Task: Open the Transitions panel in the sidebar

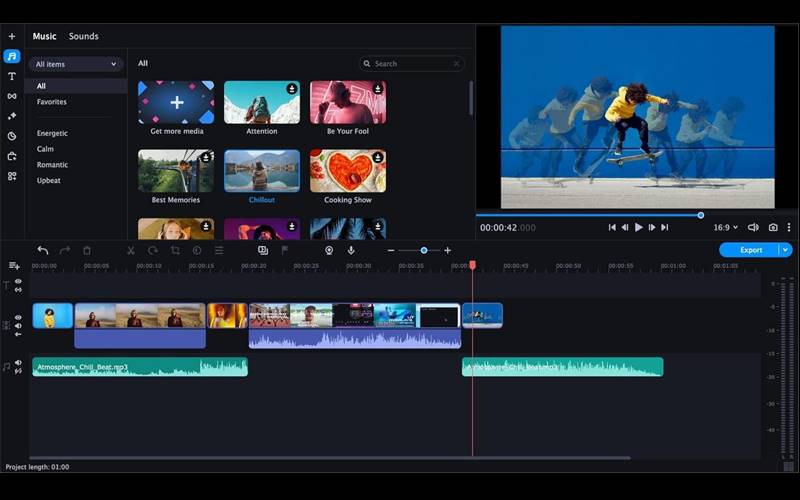Action: [x=12, y=96]
